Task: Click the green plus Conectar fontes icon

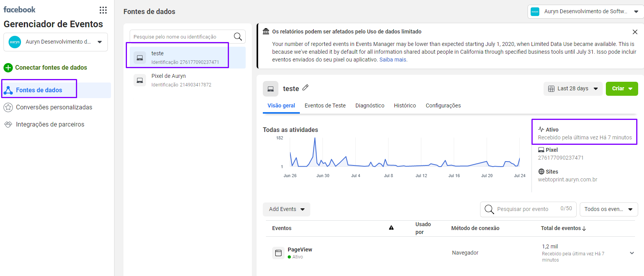Action: click(8, 68)
